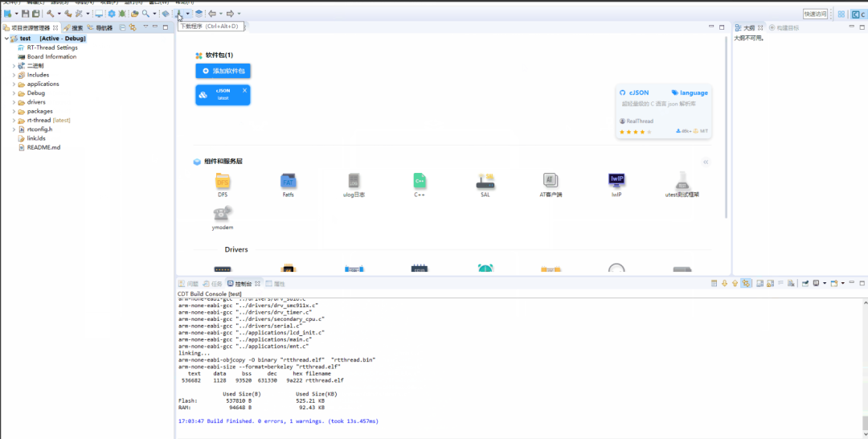Expand the drivers folder node

(x=14, y=103)
